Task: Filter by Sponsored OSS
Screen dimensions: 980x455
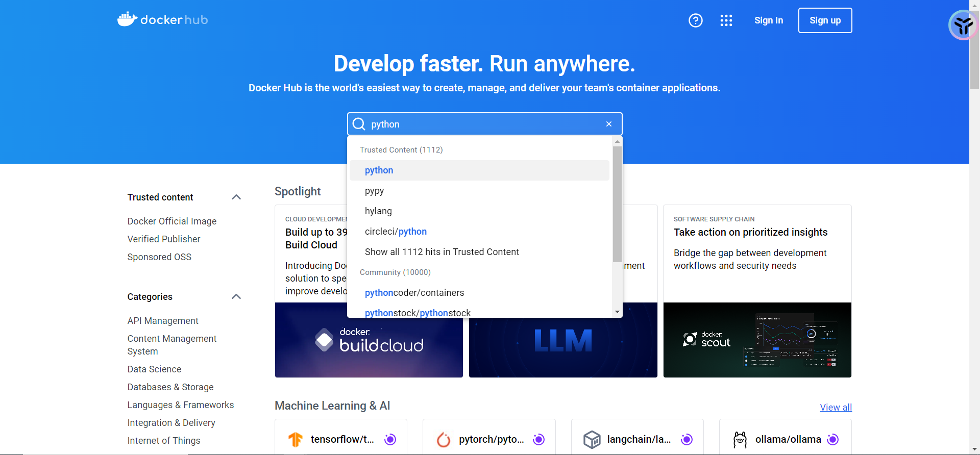Action: pos(159,257)
